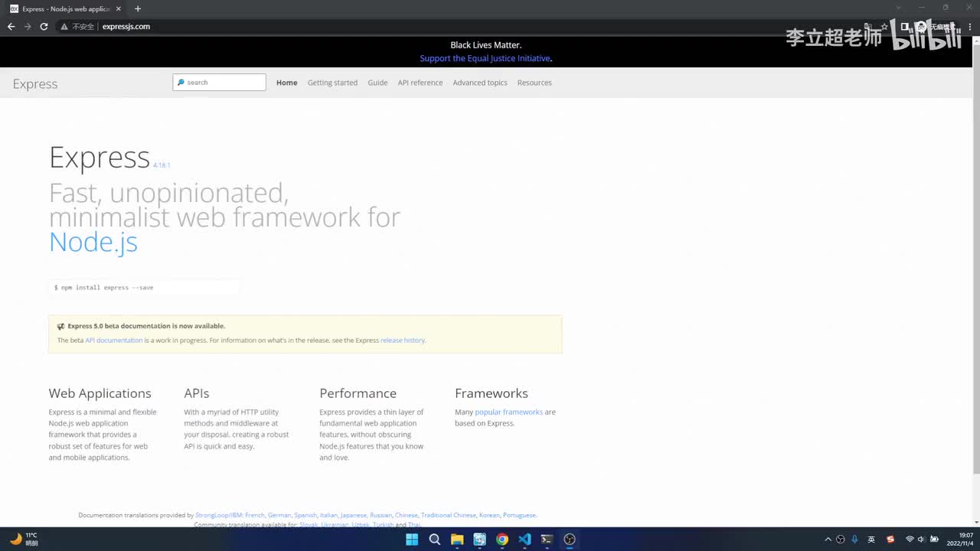Click the microphone icon in system tray
Viewport: 980px width, 551px height.
click(854, 540)
